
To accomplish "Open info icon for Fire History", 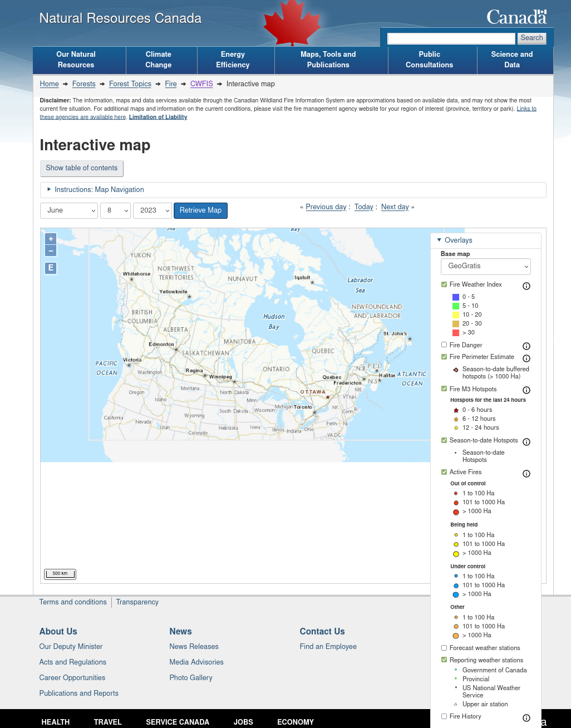I will pyautogui.click(x=526, y=718).
